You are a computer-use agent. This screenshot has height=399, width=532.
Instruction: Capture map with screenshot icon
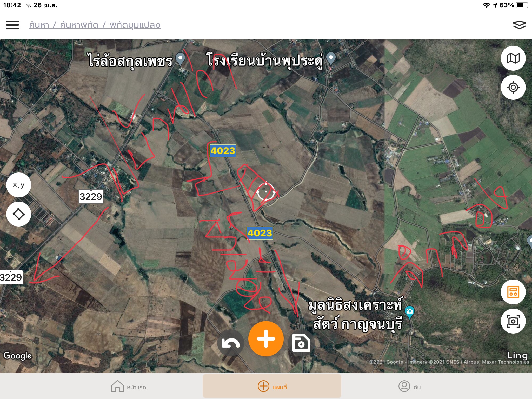513,321
